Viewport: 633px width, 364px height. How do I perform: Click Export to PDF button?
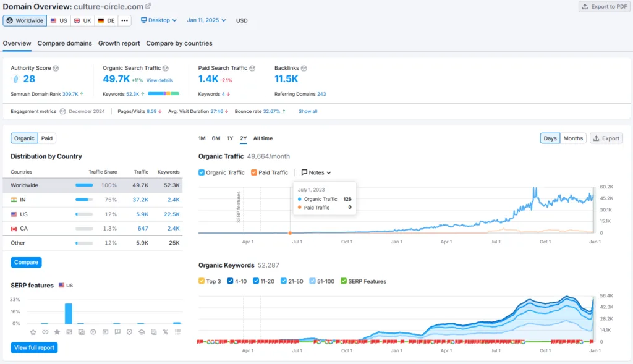(605, 6)
